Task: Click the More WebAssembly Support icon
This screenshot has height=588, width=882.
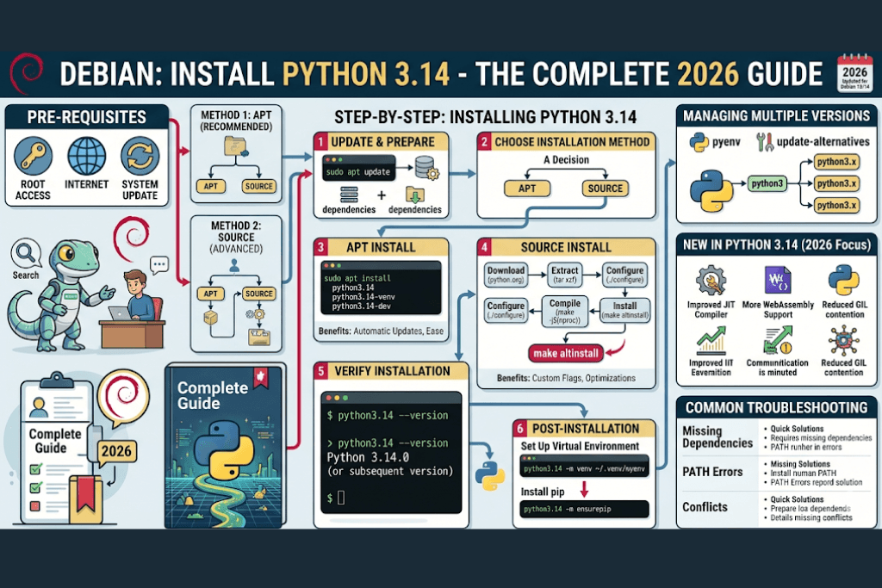Action: click(778, 280)
